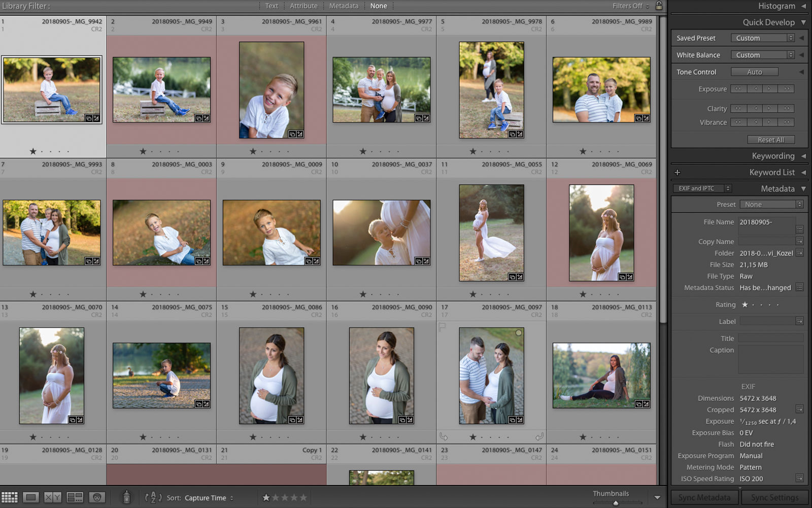Click Label field arrow icon

pos(800,321)
